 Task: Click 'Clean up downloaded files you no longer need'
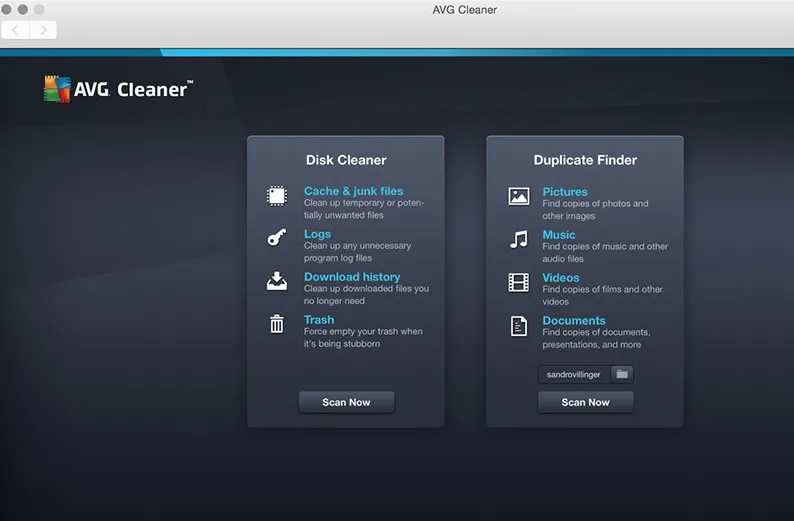[x=366, y=295]
